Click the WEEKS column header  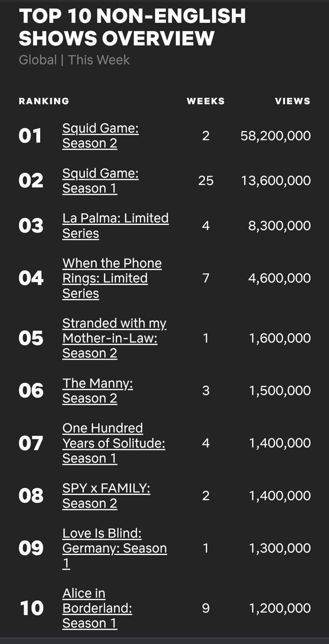click(206, 101)
